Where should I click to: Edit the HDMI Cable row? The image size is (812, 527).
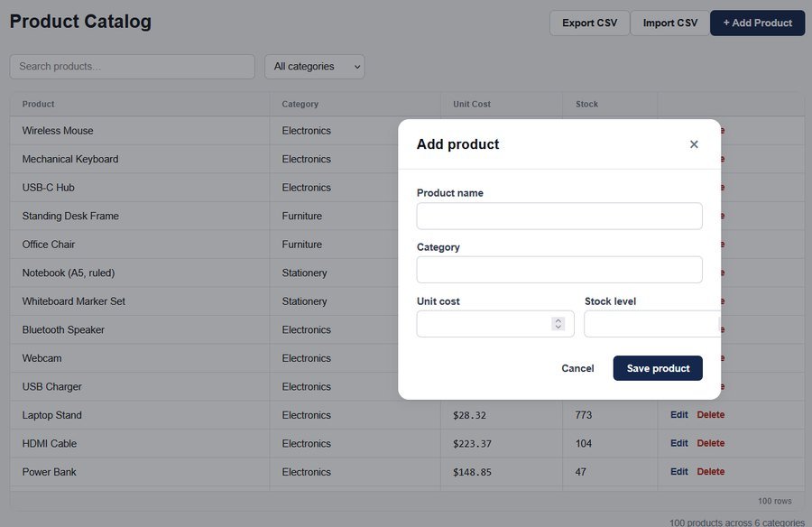(678, 444)
